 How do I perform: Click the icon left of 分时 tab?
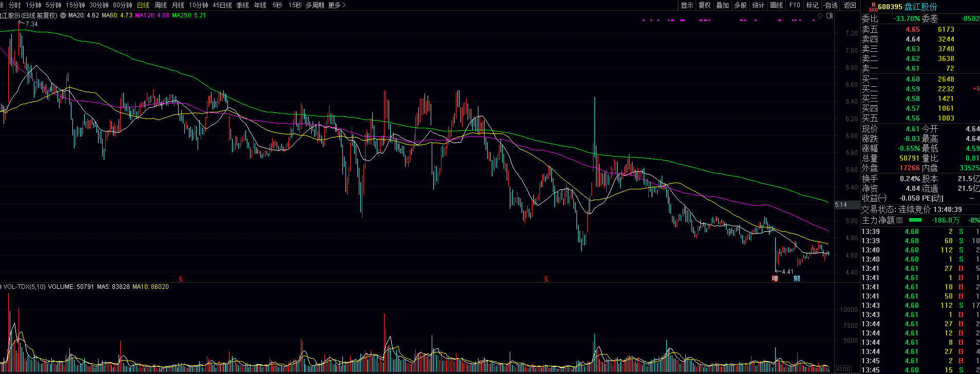3,5
